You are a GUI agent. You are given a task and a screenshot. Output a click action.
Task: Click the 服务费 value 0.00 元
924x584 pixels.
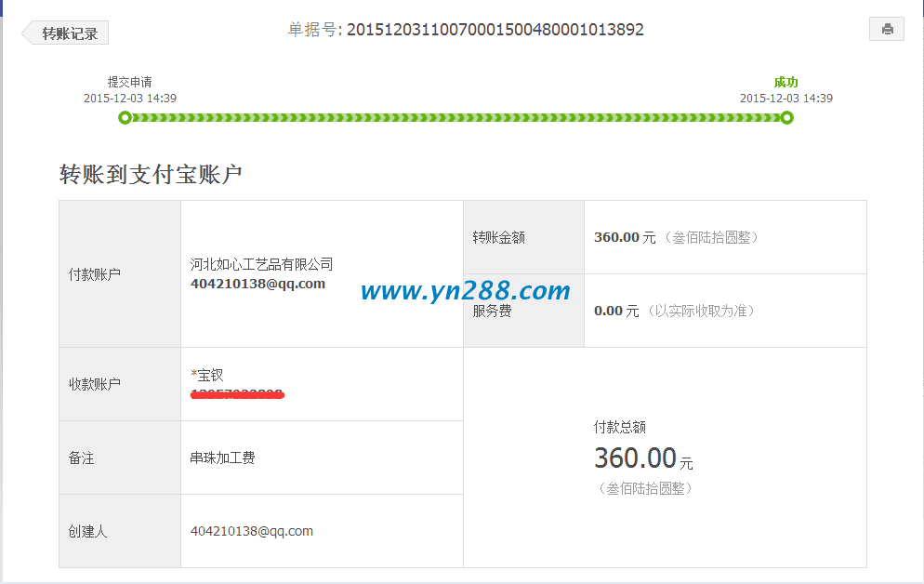(613, 310)
